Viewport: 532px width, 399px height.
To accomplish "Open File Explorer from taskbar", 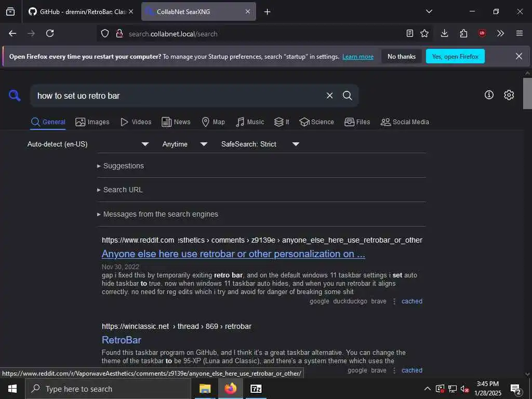I will (x=205, y=389).
